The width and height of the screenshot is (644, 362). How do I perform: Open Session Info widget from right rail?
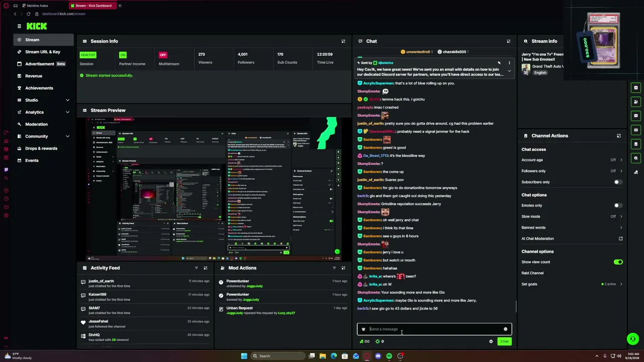[x=636, y=87]
